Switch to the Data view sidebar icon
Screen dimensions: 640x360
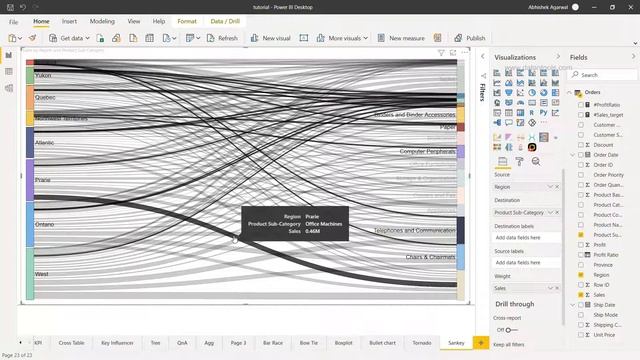click(x=9, y=72)
